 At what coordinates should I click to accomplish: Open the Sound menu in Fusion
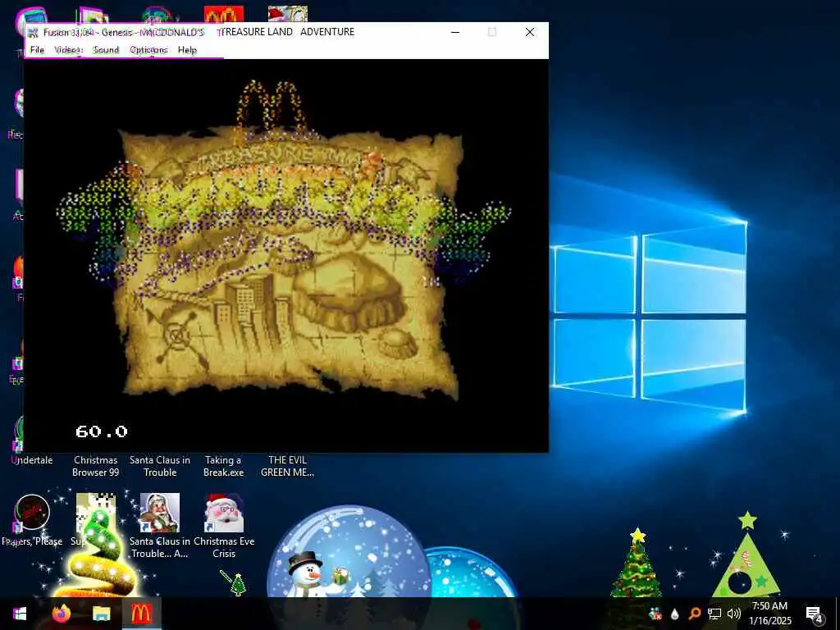tap(106, 50)
